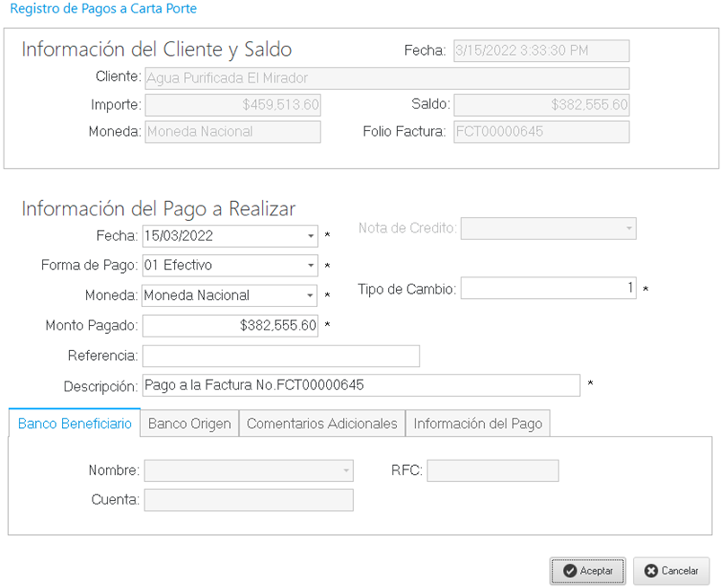722x588 pixels.
Task: Click the top Fecha timestamp field
Action: (541, 50)
